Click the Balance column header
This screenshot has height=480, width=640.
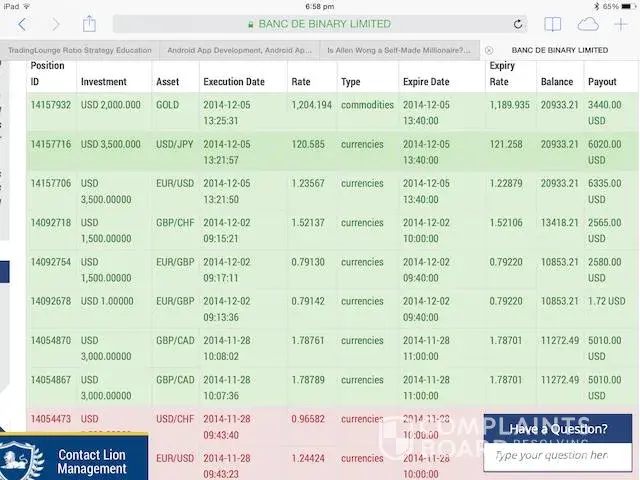[x=557, y=82]
